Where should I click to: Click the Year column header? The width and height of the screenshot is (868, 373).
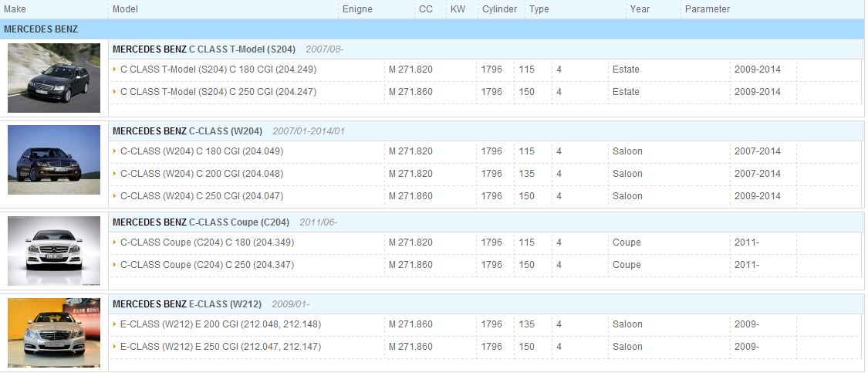(640, 8)
